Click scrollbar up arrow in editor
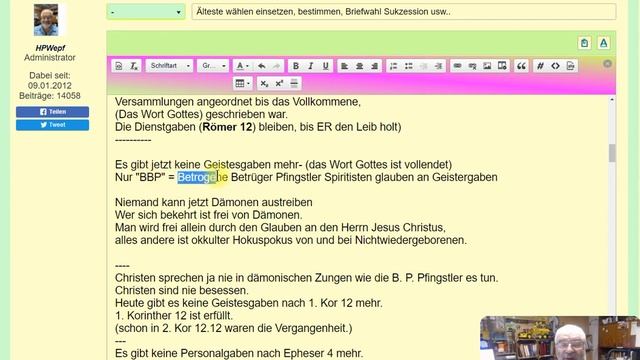Viewport: 640px width, 360px height. (x=612, y=100)
